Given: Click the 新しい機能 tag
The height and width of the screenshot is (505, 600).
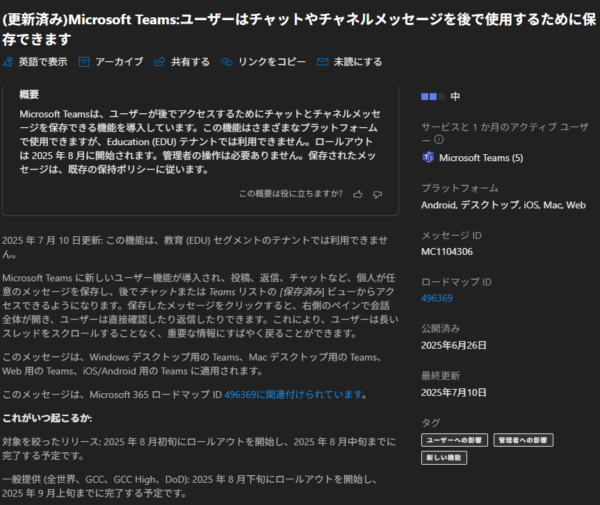Looking at the screenshot, I should coord(444,458).
